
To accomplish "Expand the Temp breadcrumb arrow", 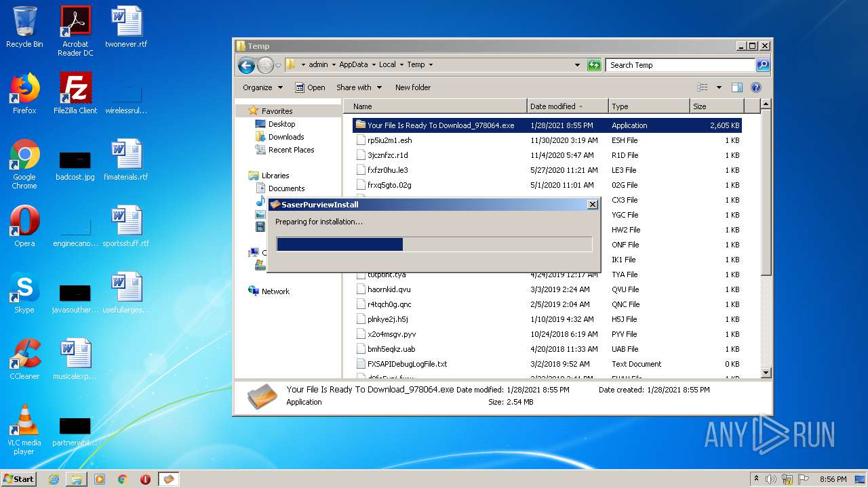I will pos(430,65).
